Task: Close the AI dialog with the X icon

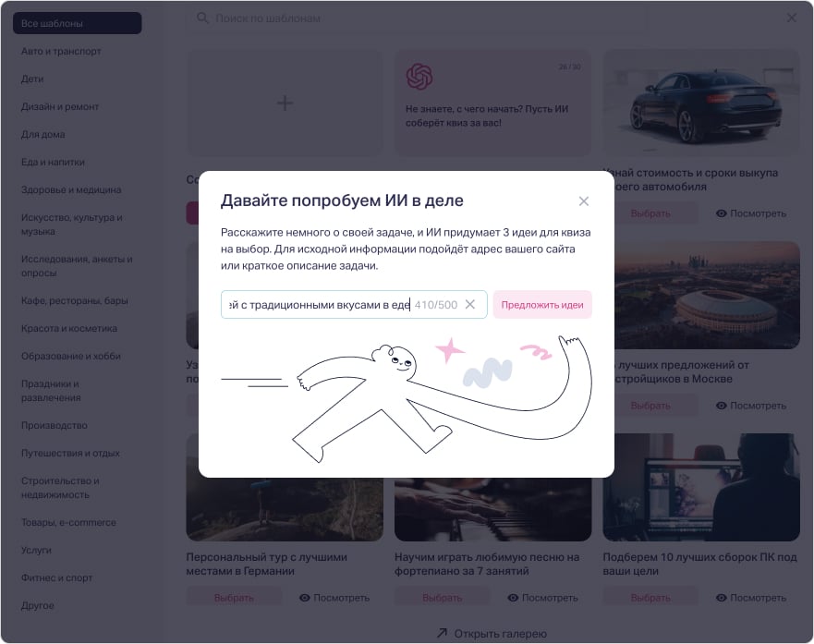Action: point(583,201)
